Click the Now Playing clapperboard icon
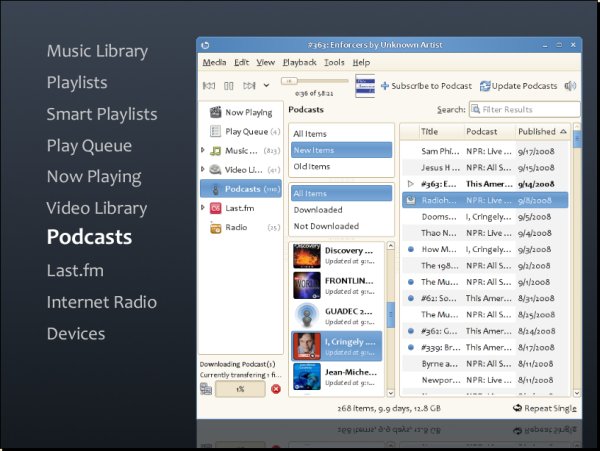Viewport: 600px width, 451px height. (215, 112)
